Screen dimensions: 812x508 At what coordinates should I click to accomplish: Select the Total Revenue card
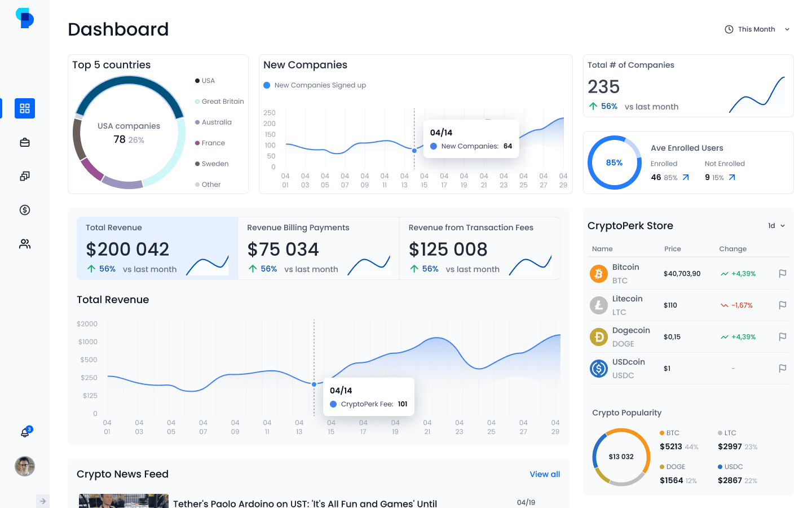[157, 248]
